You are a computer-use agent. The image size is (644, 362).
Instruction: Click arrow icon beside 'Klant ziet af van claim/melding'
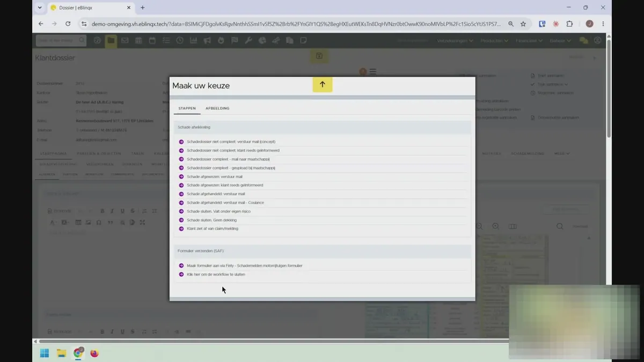tap(181, 229)
